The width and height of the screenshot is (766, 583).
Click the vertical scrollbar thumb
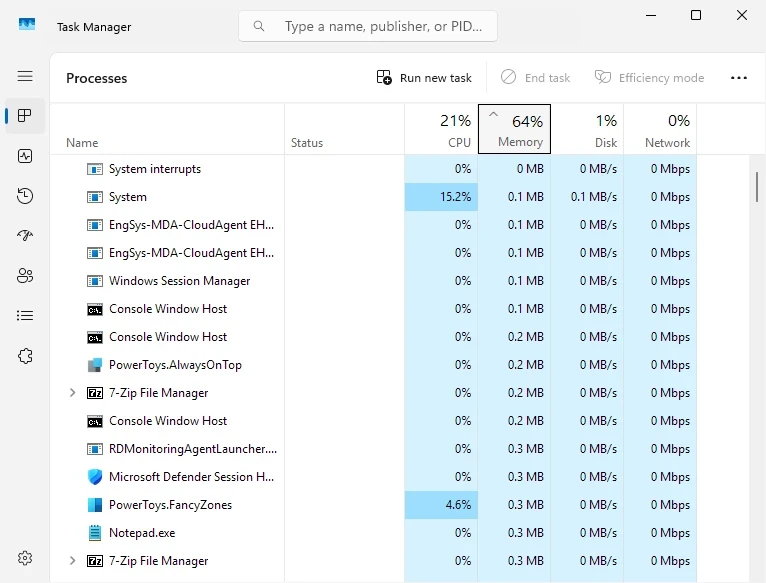click(x=757, y=187)
